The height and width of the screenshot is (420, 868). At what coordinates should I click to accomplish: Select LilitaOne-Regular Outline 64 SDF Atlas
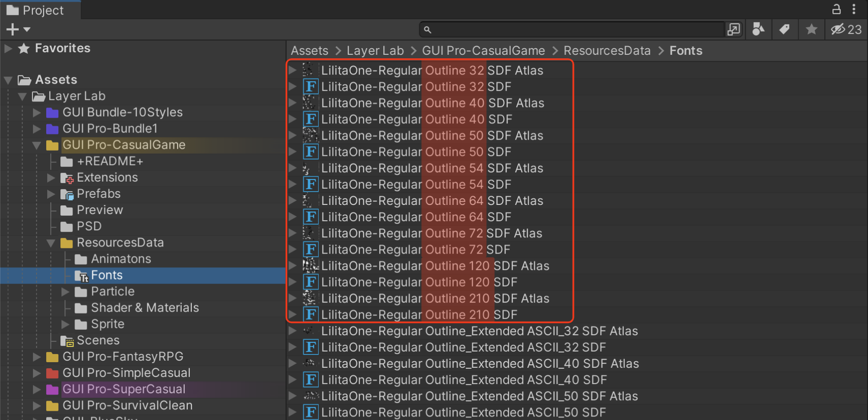pos(432,201)
